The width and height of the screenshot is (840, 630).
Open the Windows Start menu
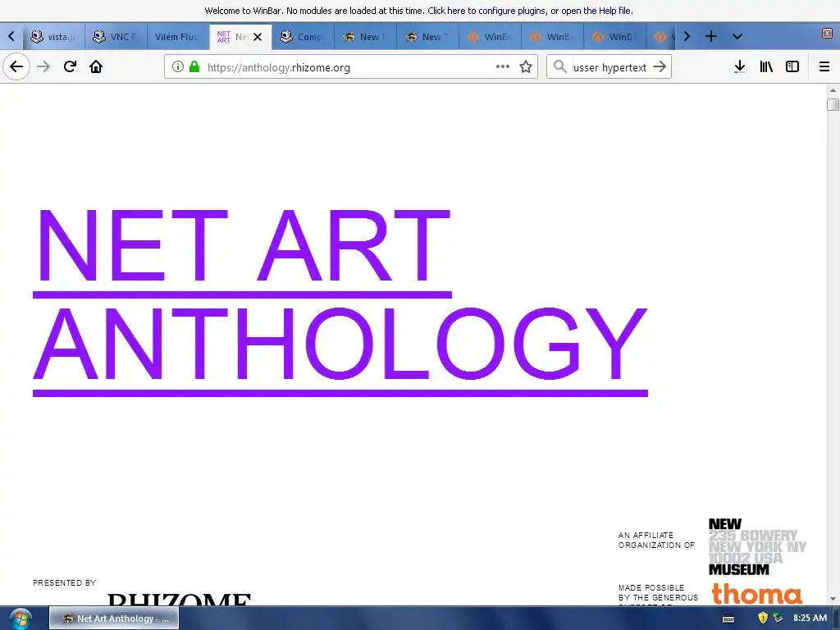tap(21, 619)
